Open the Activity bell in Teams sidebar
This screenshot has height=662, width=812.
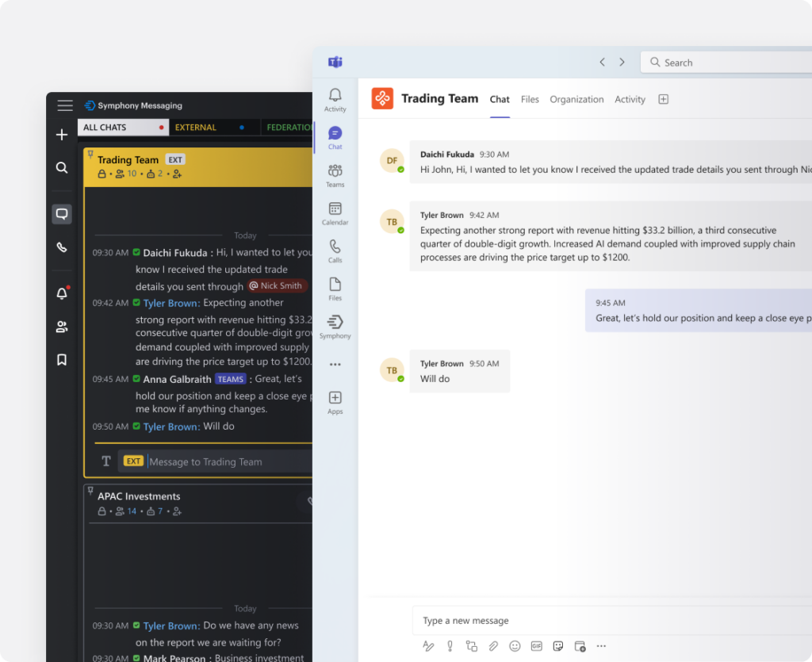point(335,99)
